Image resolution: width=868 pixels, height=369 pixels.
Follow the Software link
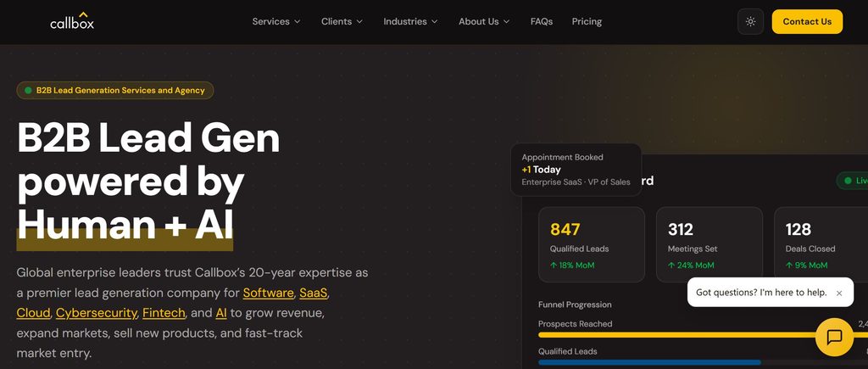269,293
